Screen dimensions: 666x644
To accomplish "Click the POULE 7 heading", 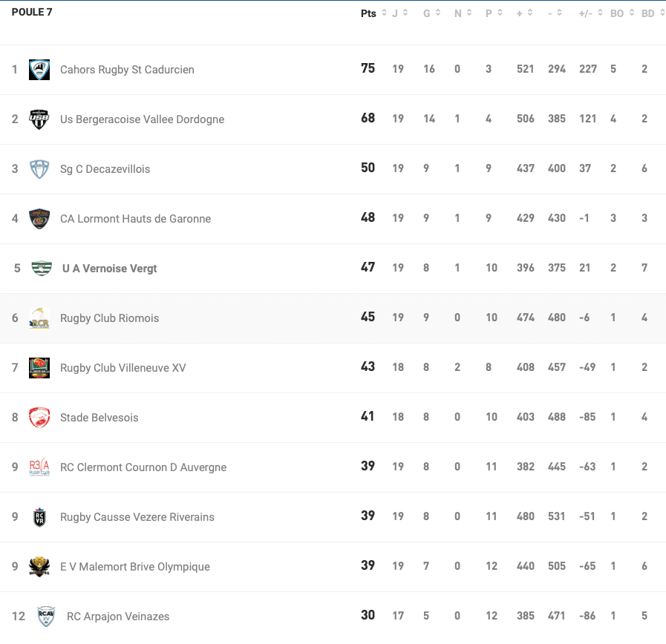I will (x=32, y=12).
